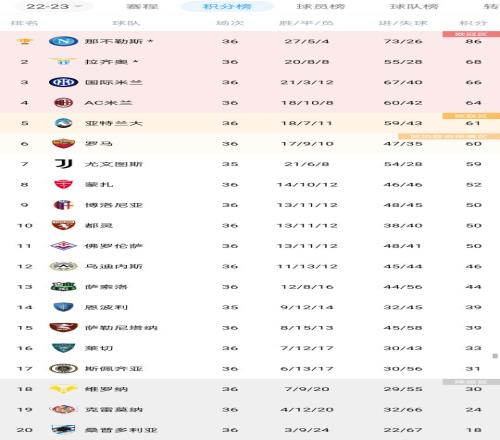This screenshot has width=500, height=440.
Task: Click the Lazio eagle logo
Action: click(x=63, y=62)
